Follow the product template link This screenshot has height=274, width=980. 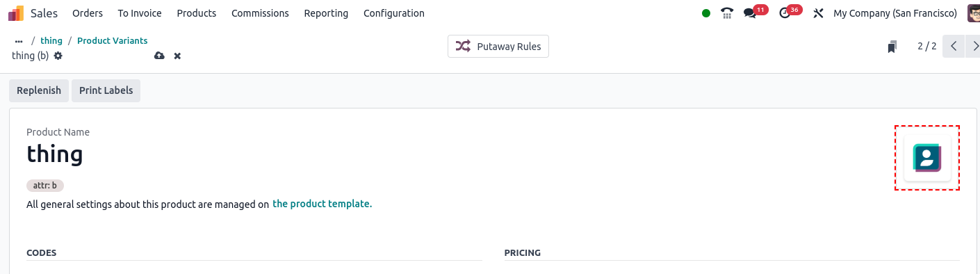322,204
